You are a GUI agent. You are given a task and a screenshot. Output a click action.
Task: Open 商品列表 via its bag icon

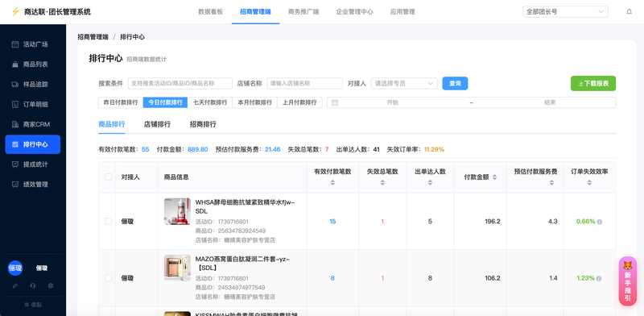[15, 64]
